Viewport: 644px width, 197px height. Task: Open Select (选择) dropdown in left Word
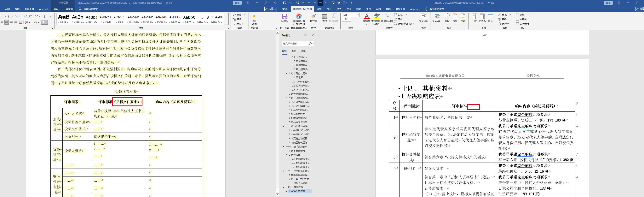pyautogui.click(x=238, y=24)
